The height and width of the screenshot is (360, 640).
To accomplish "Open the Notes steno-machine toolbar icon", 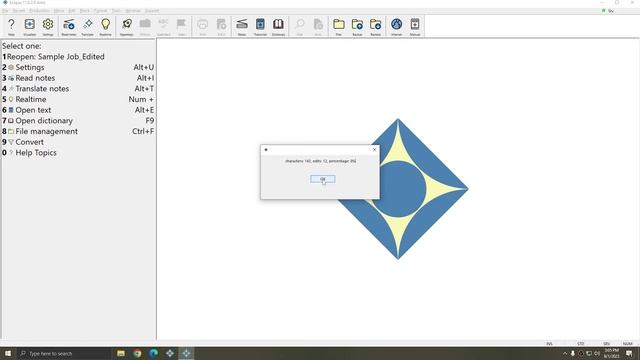I will pyautogui.click(x=242, y=27).
